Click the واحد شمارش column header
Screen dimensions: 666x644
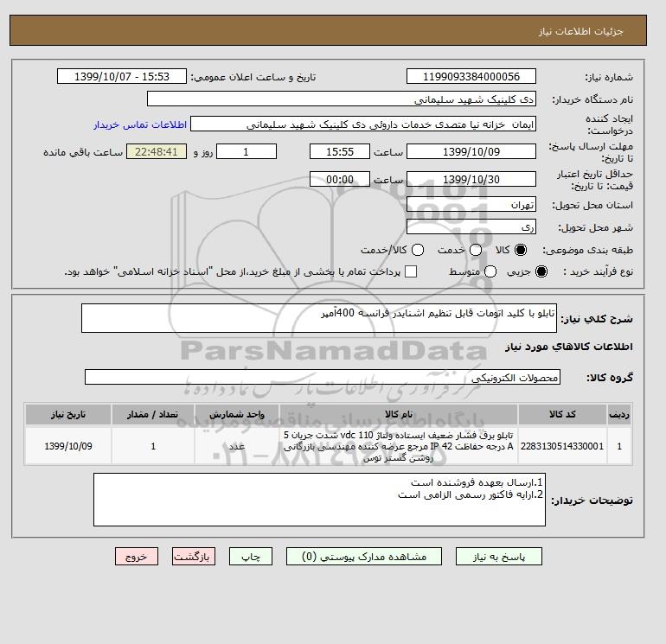(x=237, y=414)
